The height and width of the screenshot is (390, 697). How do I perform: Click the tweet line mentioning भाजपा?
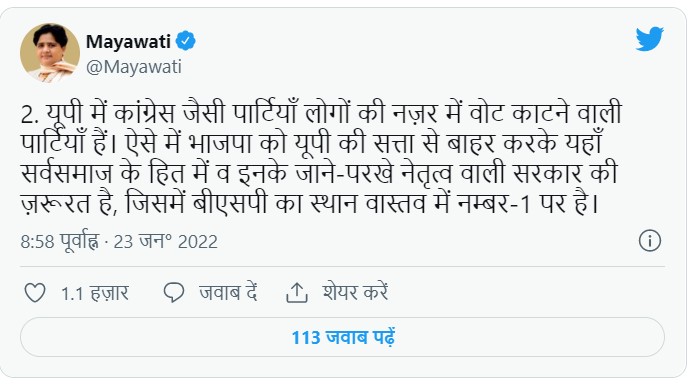coord(311,144)
